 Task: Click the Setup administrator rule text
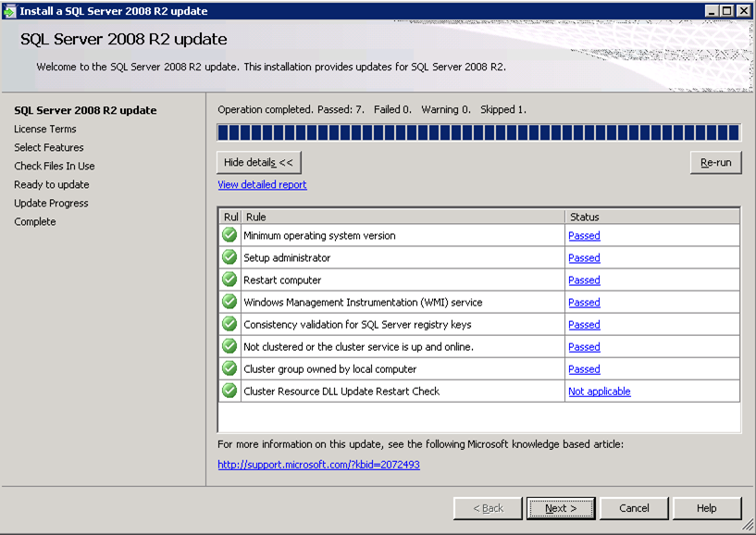287,257
